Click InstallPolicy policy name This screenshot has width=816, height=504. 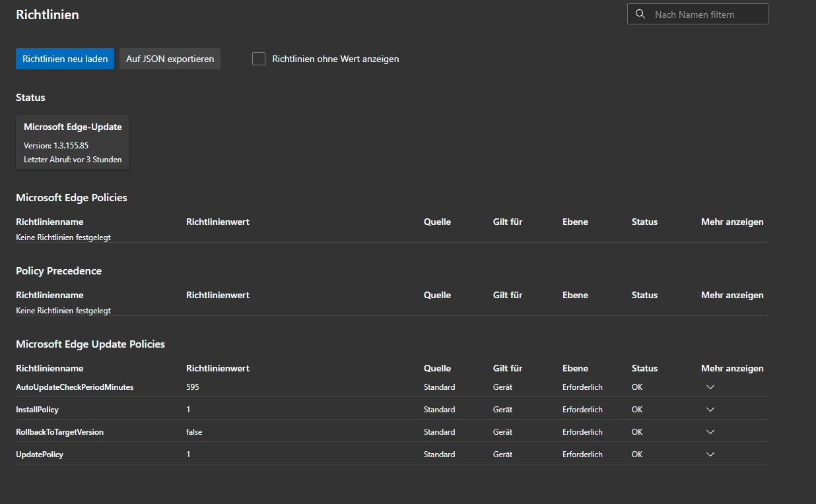(37, 410)
